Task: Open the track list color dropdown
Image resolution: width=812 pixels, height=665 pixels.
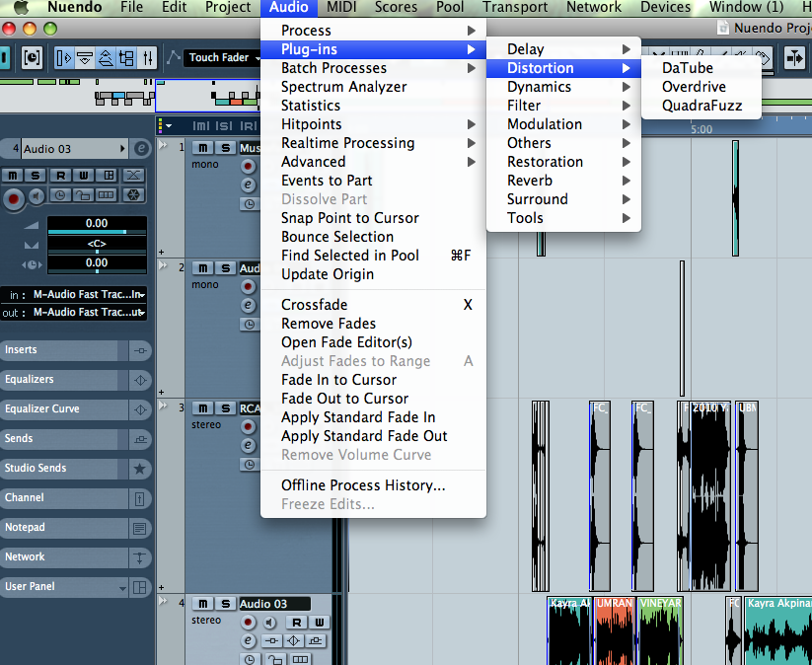Action: (x=165, y=125)
